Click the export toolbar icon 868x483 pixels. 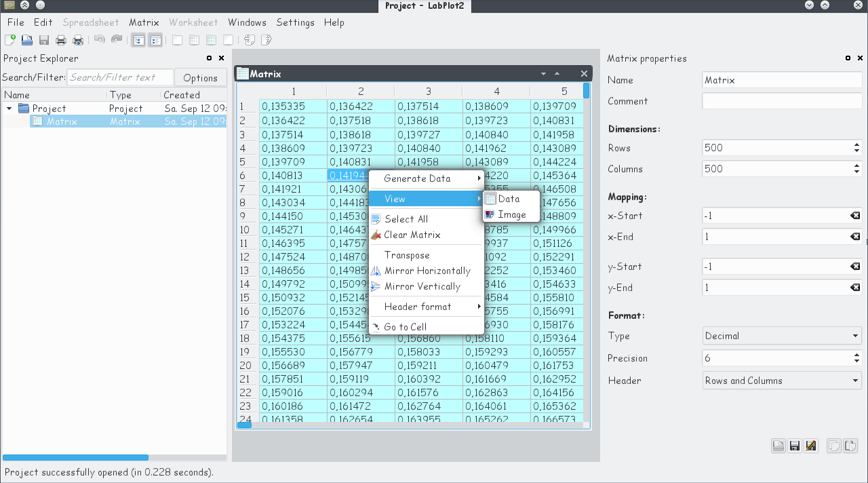tap(267, 40)
